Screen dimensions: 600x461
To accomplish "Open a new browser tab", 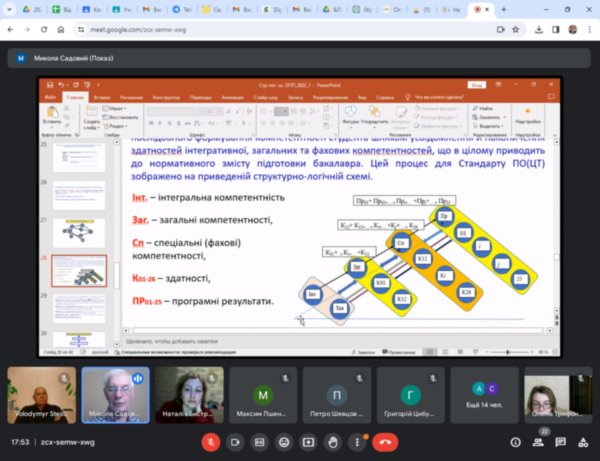I will tap(501, 9).
